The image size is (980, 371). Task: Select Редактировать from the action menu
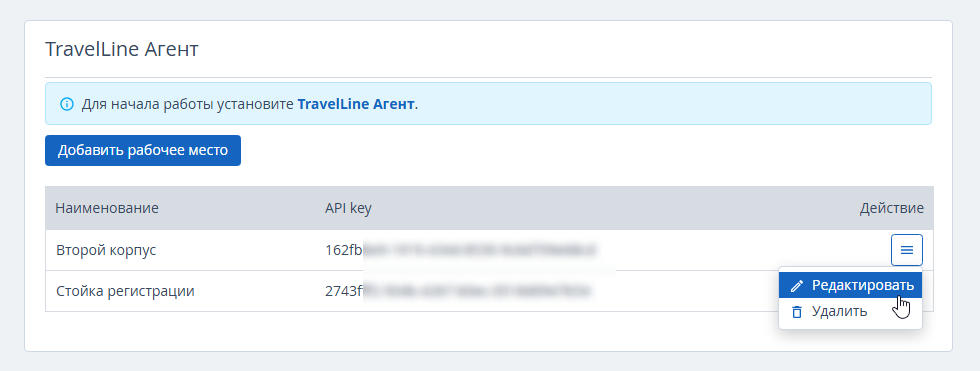pos(850,285)
